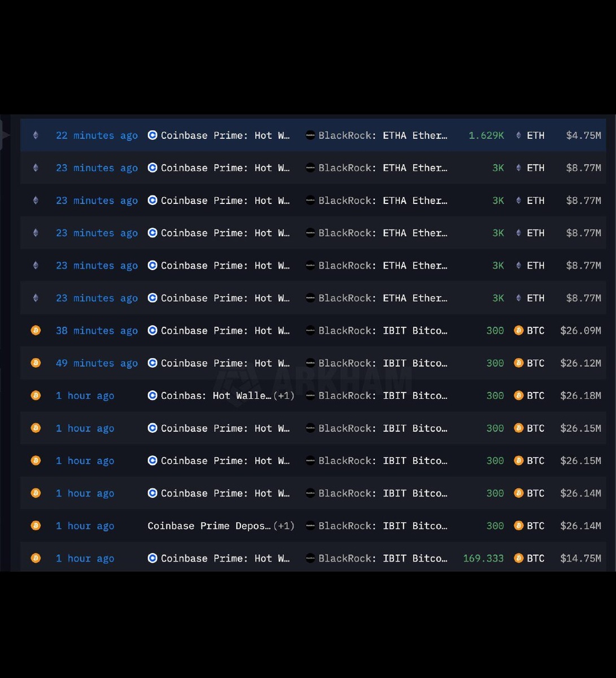Viewport: 616px width, 678px height.
Task: Open BlackRock ETHA recipient in $4.75M row
Action: pos(383,136)
